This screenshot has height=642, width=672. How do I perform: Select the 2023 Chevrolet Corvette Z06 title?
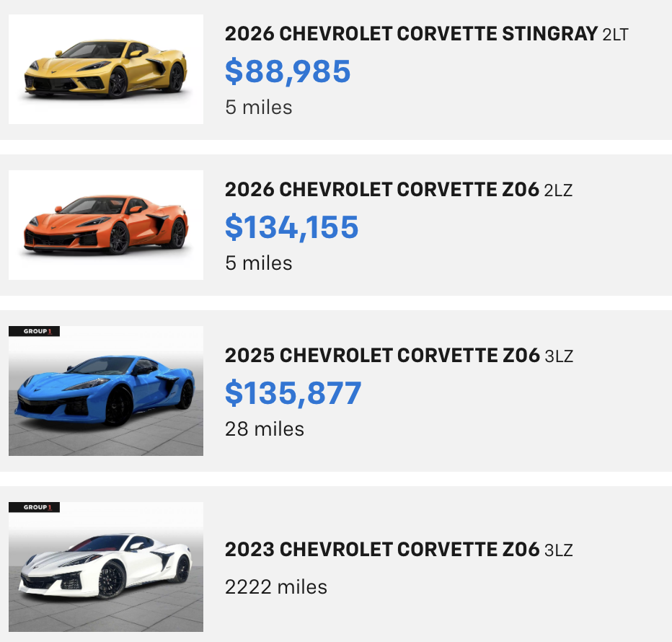point(381,550)
